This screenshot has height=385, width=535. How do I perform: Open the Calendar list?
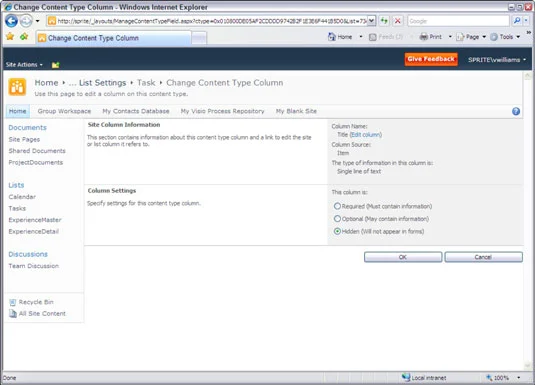coord(22,197)
